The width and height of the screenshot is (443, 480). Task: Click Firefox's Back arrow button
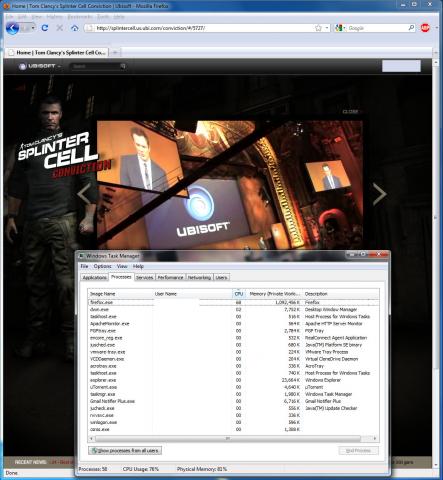tap(12, 28)
